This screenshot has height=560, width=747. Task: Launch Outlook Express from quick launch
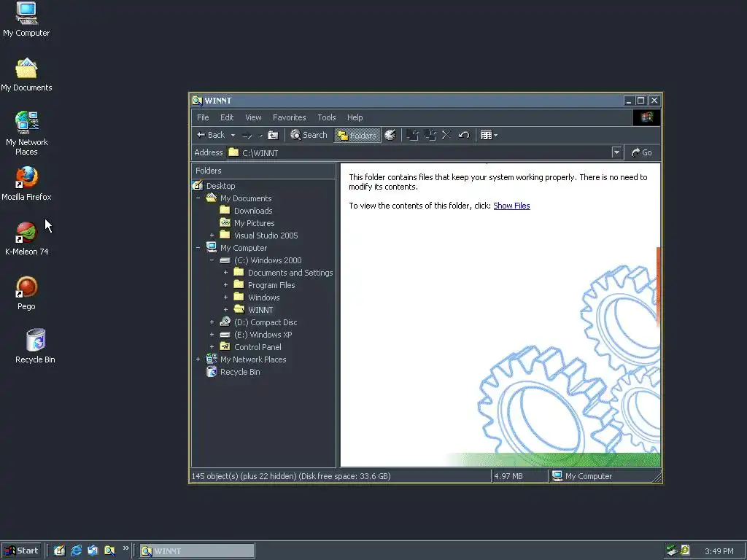(93, 551)
